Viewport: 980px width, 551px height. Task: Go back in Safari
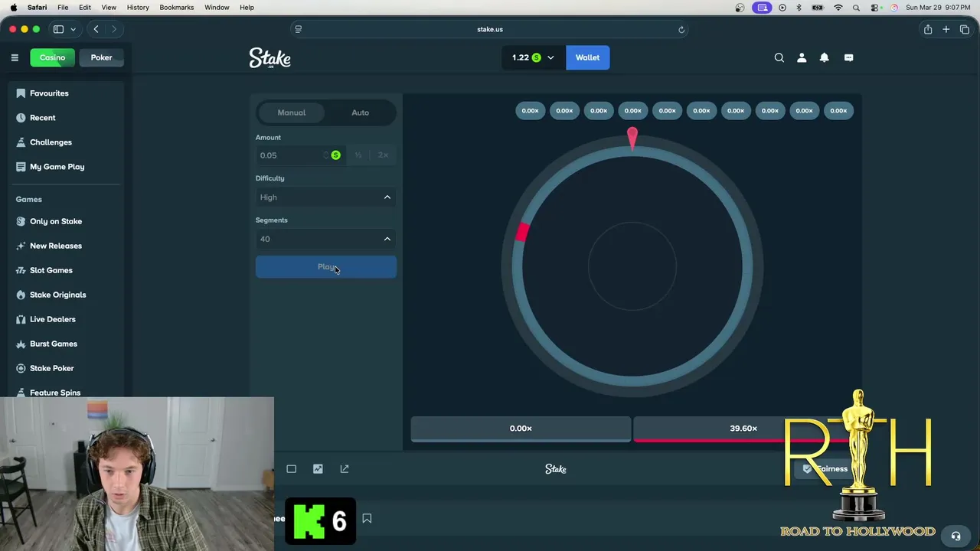point(96,29)
